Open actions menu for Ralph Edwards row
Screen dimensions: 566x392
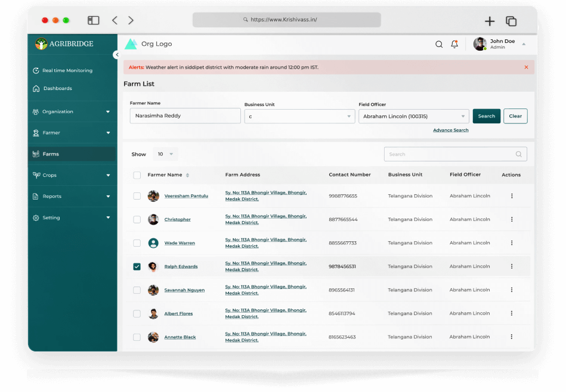[x=511, y=266]
